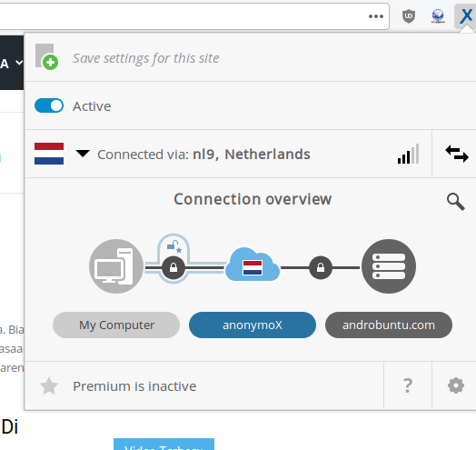Image resolution: width=476 pixels, height=450 pixels.
Task: Click the save settings page-plus icon
Action: (x=46, y=56)
